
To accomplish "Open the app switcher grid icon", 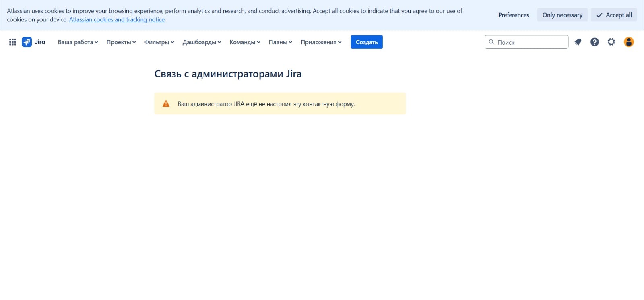I will [x=12, y=42].
